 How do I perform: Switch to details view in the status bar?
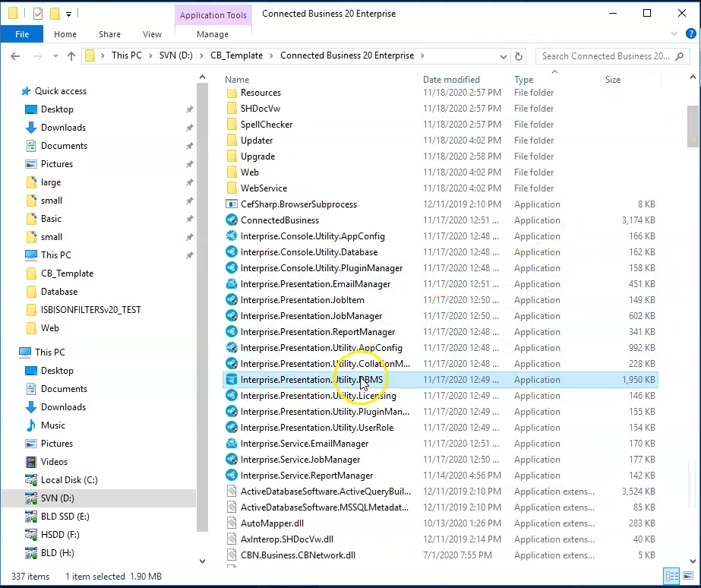[671, 576]
